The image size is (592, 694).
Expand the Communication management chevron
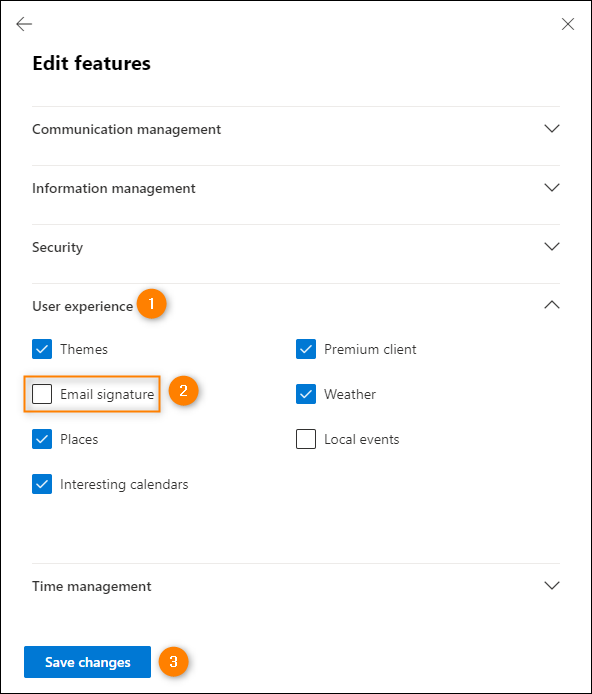tap(552, 129)
